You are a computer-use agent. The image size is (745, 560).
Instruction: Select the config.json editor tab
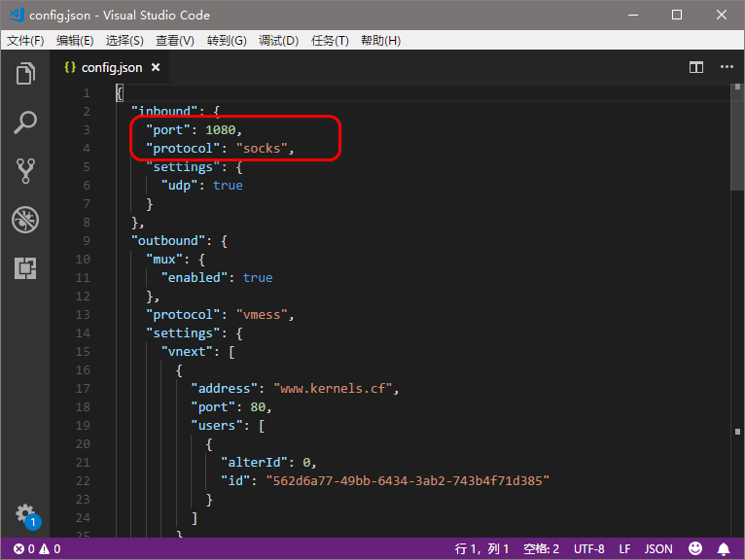coord(110,67)
